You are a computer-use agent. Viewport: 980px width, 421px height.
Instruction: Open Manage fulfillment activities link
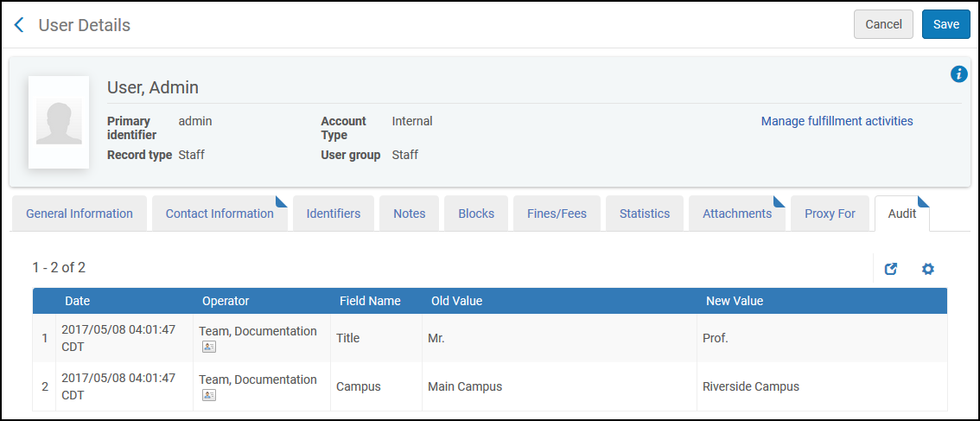837,121
